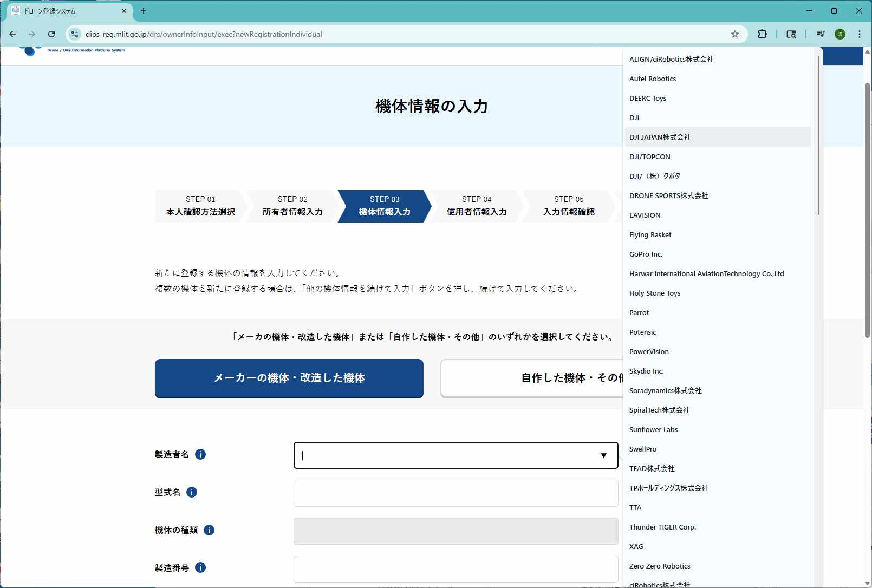Pick Sunflower Labs in the list
The height and width of the screenshot is (588, 872).
point(718,429)
